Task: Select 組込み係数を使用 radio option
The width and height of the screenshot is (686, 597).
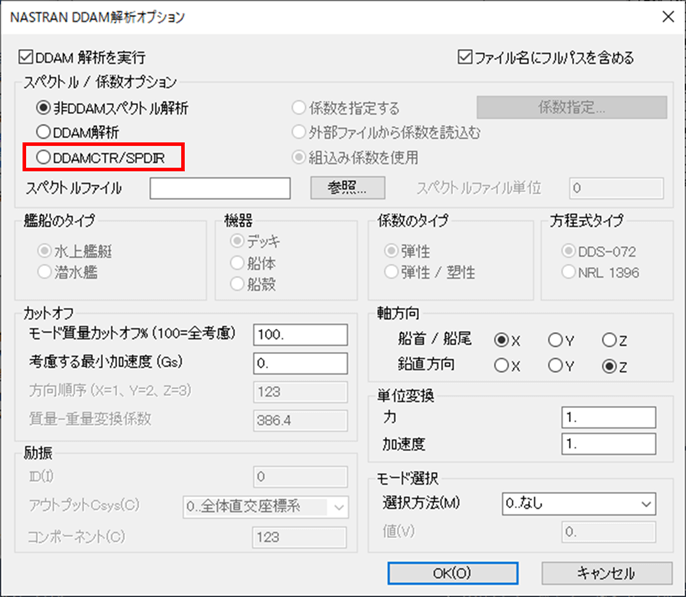Action: click(298, 157)
